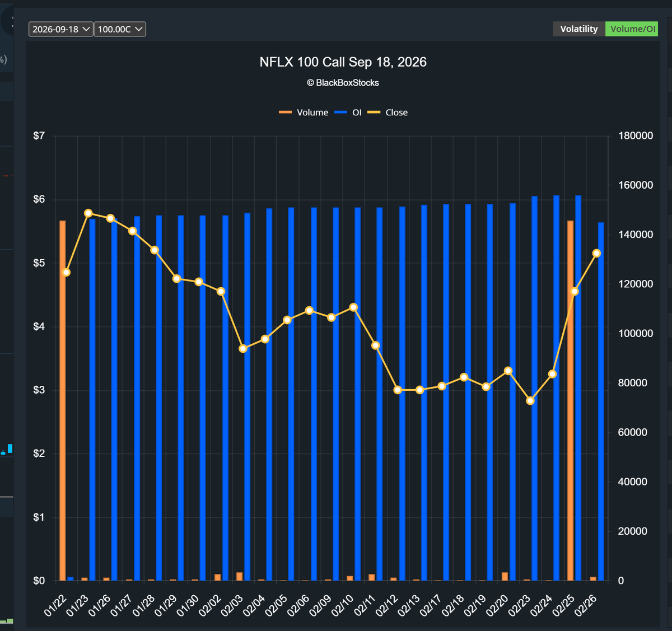Toggle the Volume series in legend
672x631 pixels.
coord(304,113)
